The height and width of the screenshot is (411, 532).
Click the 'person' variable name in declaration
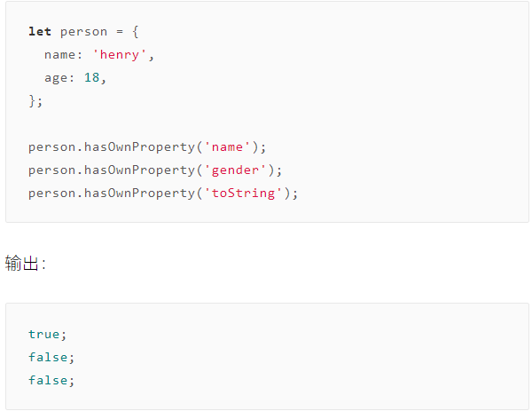click(84, 32)
